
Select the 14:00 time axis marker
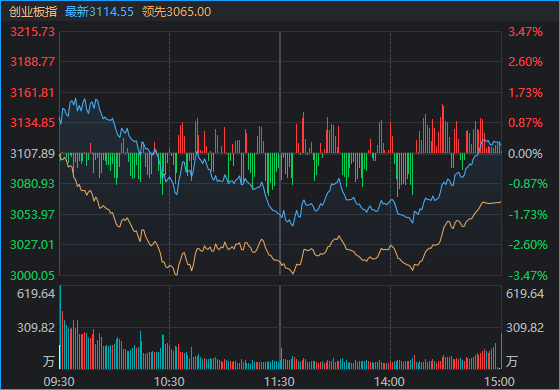[390, 382]
